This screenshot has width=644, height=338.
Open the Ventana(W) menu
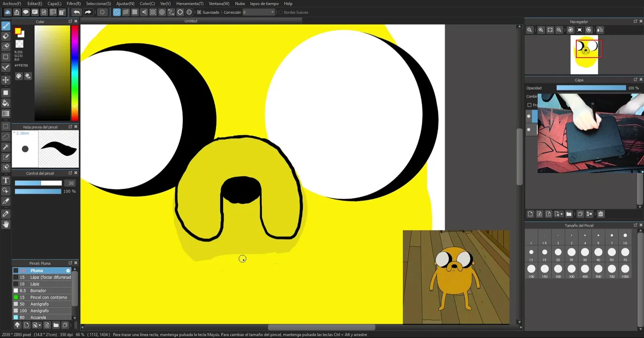(219, 3)
